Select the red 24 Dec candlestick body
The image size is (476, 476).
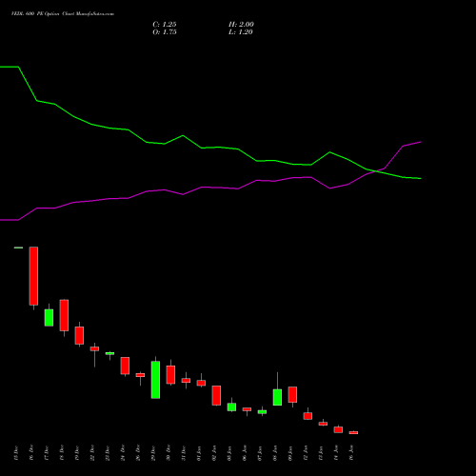125,366
